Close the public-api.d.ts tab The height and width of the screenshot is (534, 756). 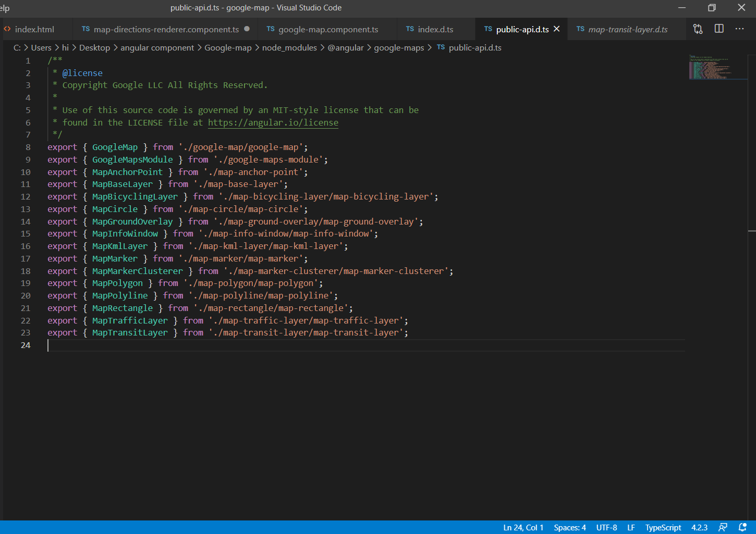[x=556, y=29]
